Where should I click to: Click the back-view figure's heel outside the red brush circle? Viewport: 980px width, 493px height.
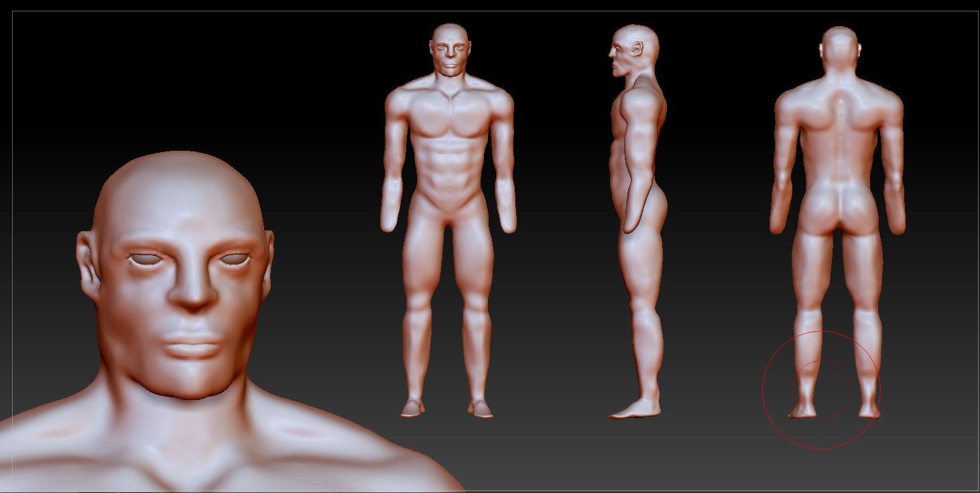pyautogui.click(x=869, y=408)
